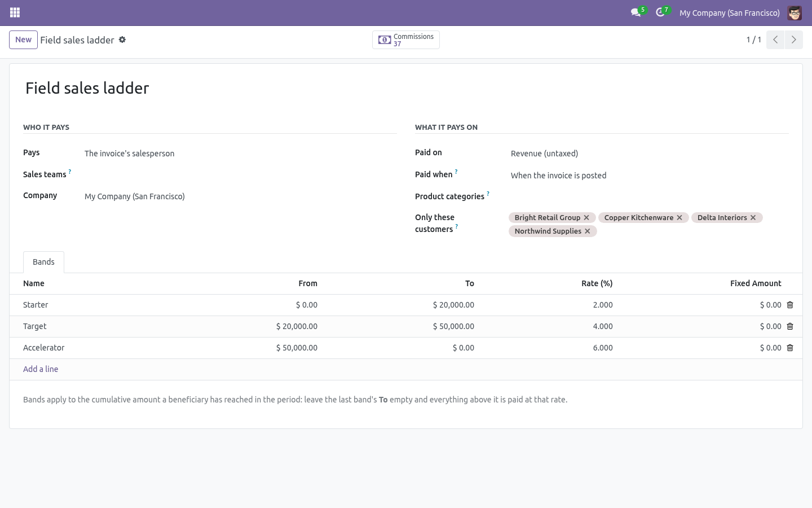Remove the Bright Retail Group tag
812x508 pixels.
click(x=586, y=217)
